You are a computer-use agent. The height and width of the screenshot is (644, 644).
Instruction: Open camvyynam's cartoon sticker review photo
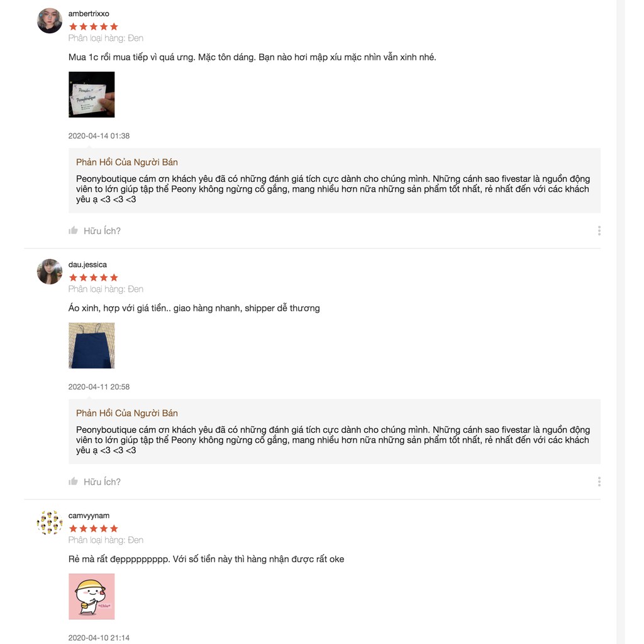click(x=92, y=596)
